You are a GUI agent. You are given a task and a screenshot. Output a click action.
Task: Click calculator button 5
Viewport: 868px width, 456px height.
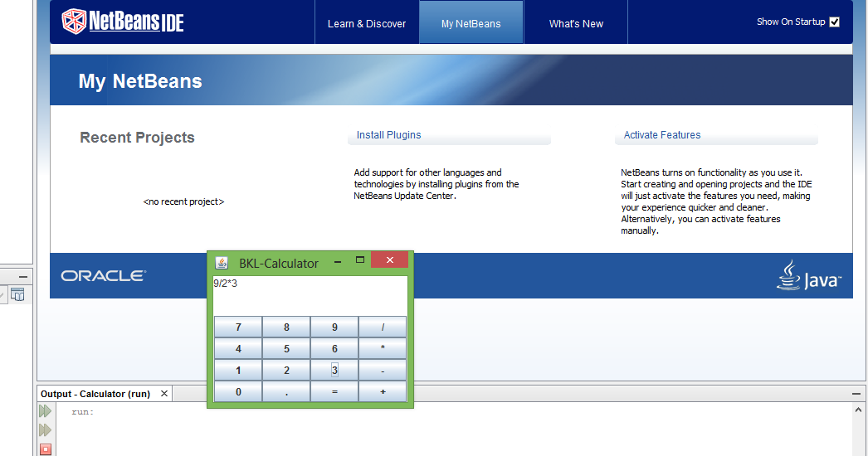(286, 349)
